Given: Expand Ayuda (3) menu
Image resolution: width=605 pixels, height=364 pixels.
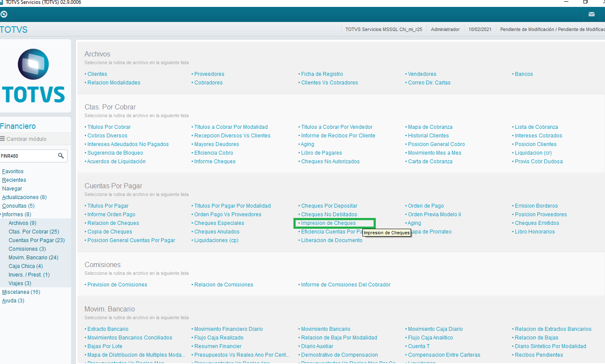Looking at the screenshot, I should [x=13, y=301].
